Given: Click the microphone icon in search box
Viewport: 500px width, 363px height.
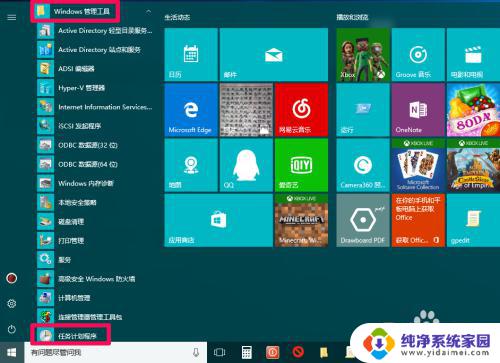Looking at the screenshot, I should click(x=196, y=352).
